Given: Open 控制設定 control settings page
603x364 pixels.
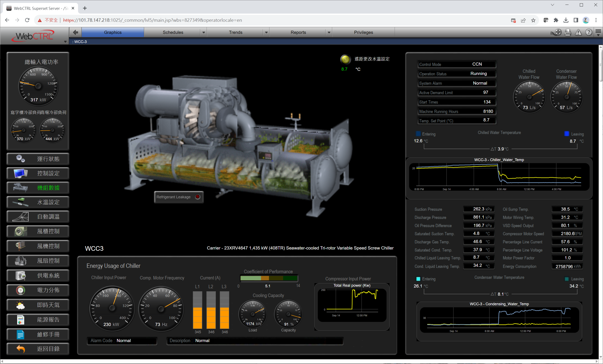Looking at the screenshot, I should pyautogui.click(x=38, y=173).
